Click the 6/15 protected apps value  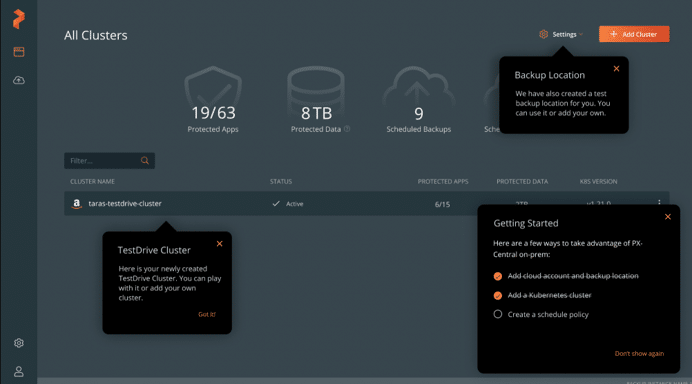pyautogui.click(x=442, y=204)
